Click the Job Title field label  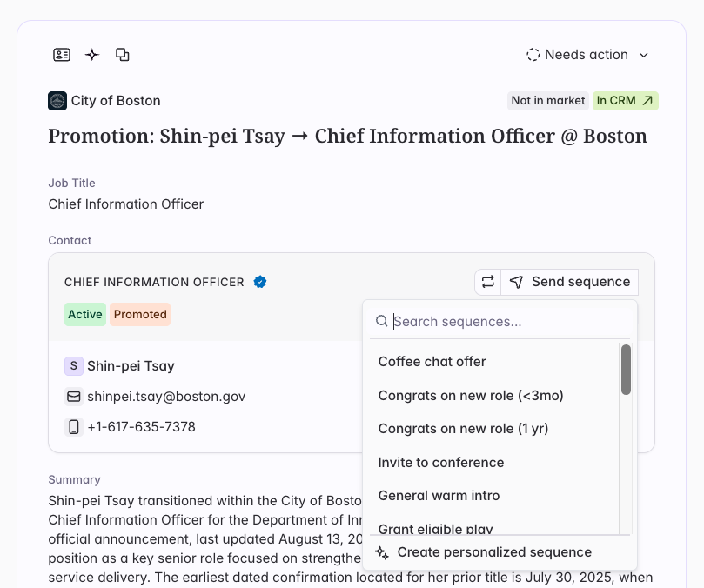(72, 184)
